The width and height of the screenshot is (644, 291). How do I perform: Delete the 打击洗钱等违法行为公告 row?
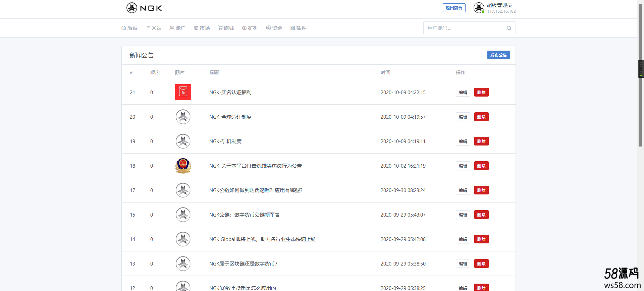click(481, 166)
